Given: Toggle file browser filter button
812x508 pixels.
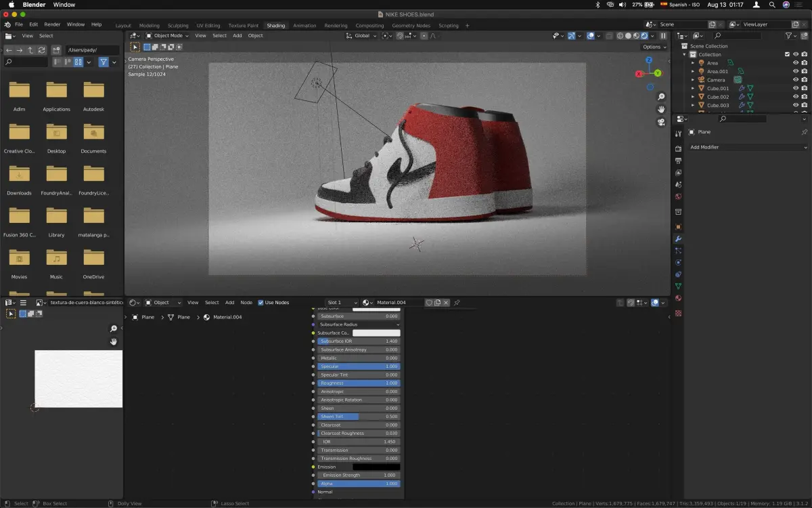Looking at the screenshot, I should 104,62.
